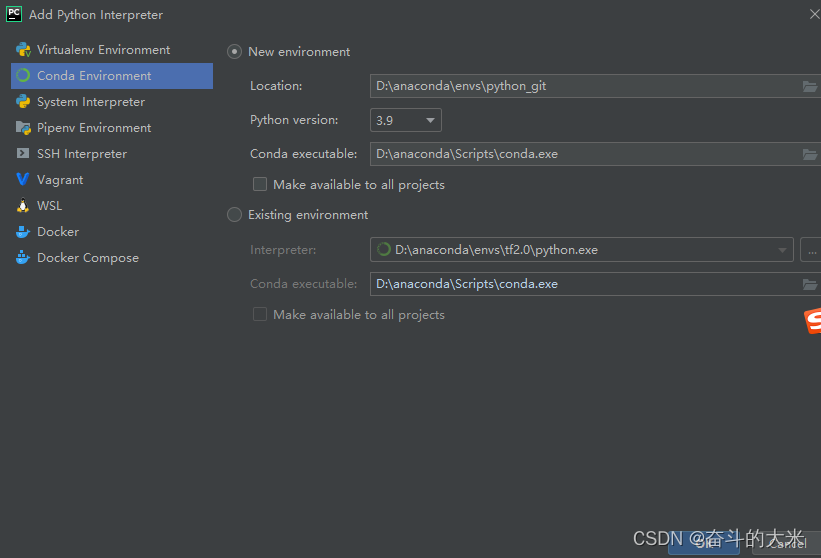Close the Add Python Interpreter dialog
The width and height of the screenshot is (821, 558).
point(814,14)
